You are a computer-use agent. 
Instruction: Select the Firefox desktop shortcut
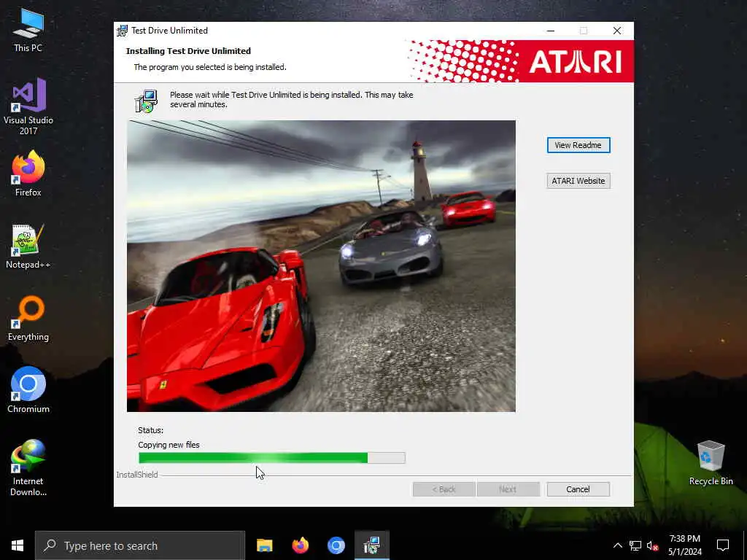pos(28,174)
